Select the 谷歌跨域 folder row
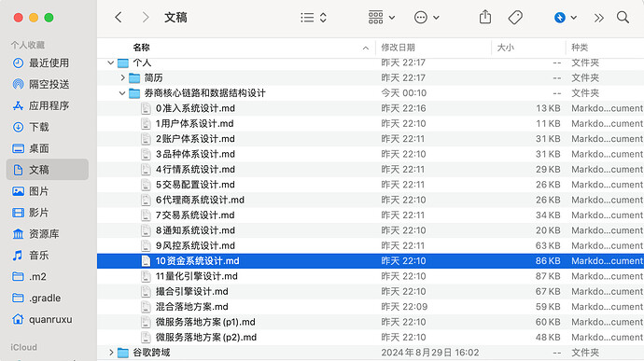Image resolution: width=644 pixels, height=361 pixels. 371,353
